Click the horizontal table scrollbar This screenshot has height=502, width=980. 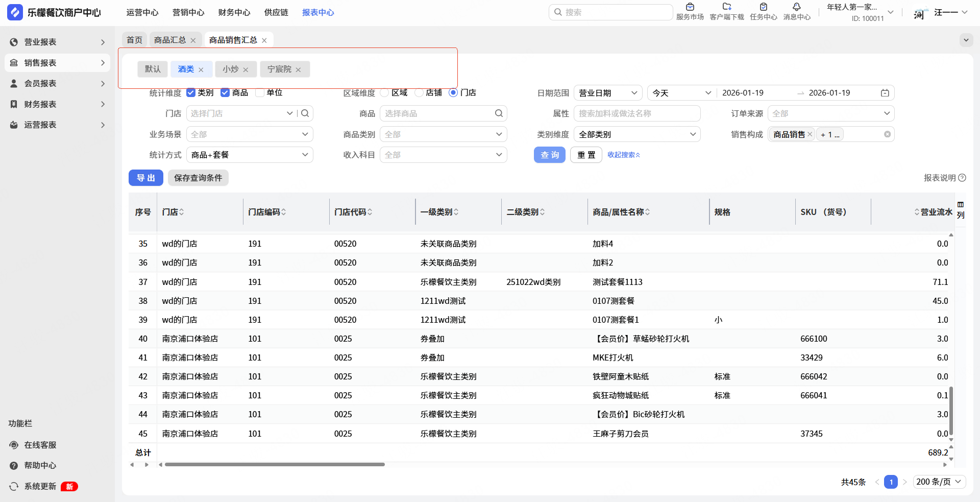click(x=275, y=465)
